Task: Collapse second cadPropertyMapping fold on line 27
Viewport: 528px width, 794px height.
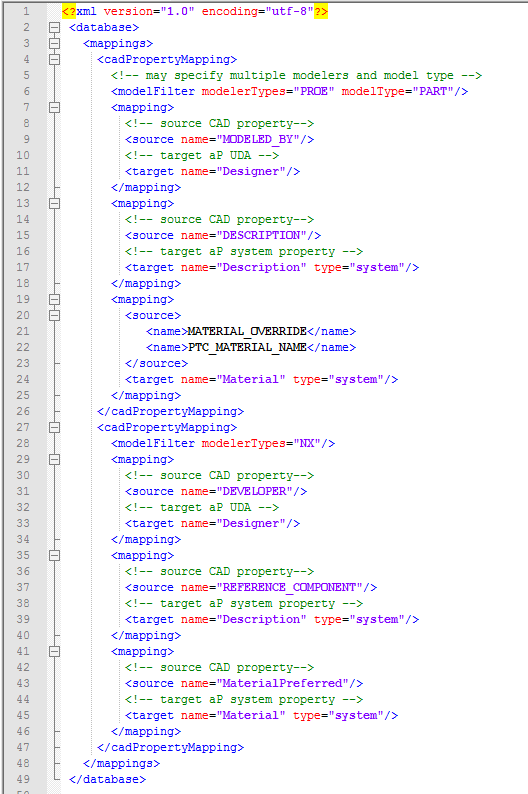Action: pos(54,427)
